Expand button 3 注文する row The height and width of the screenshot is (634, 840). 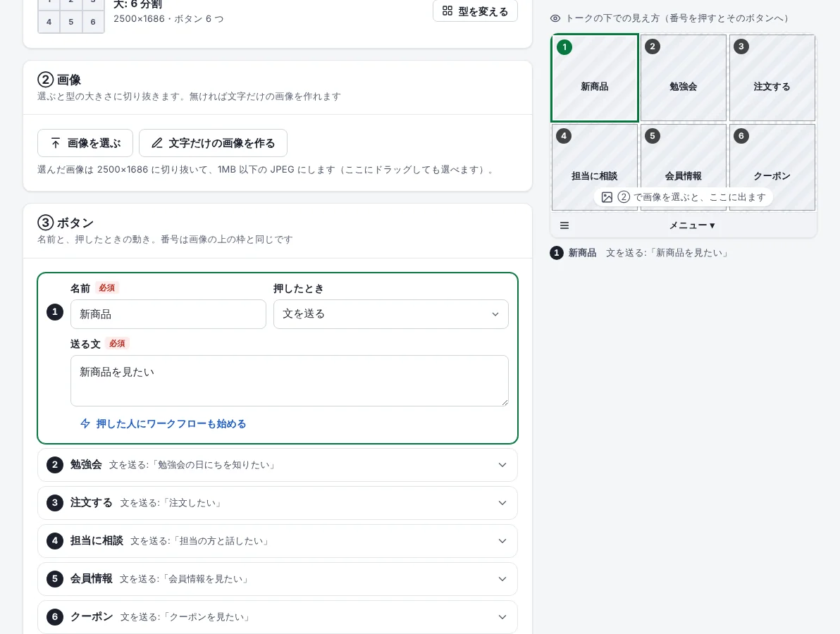pos(278,503)
